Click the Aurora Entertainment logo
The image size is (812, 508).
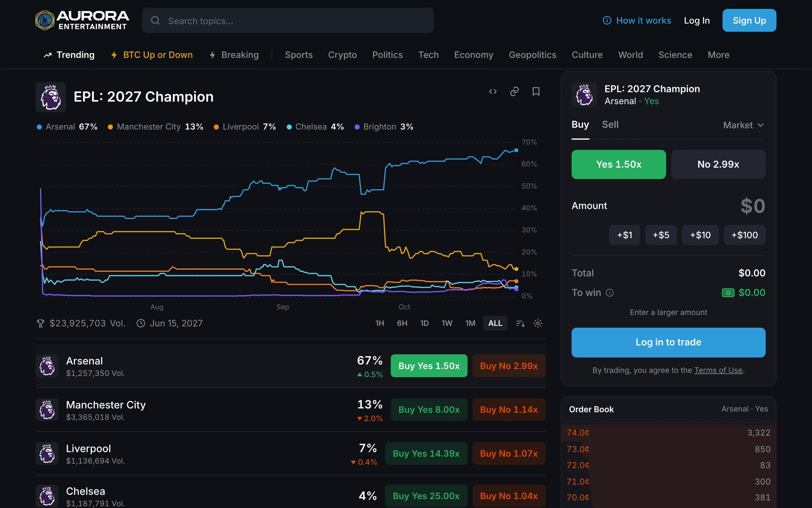[82, 20]
